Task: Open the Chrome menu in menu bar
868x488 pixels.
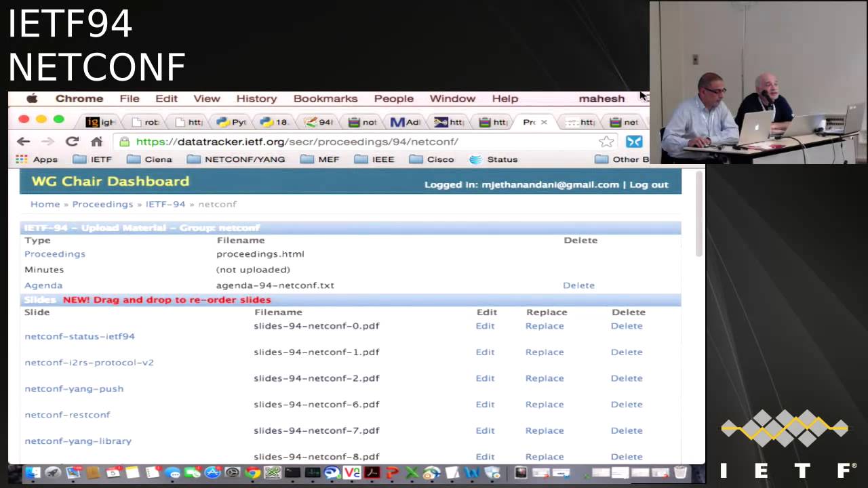Action: (79, 98)
